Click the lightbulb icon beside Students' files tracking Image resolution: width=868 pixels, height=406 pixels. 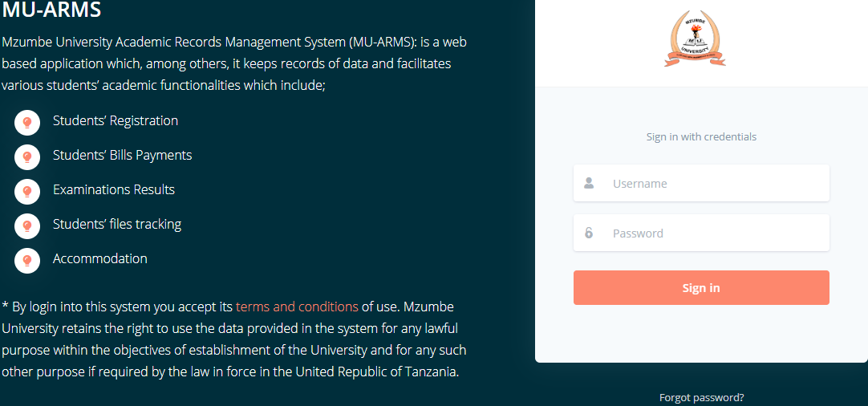[27, 225]
